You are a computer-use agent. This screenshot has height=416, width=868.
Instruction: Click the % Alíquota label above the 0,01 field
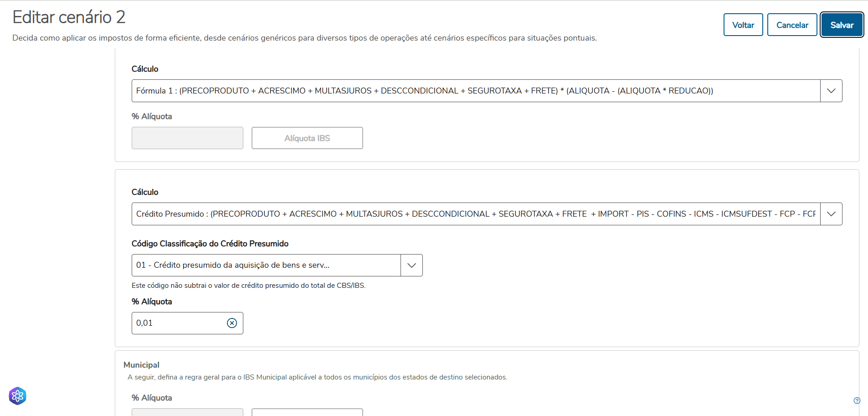152,302
